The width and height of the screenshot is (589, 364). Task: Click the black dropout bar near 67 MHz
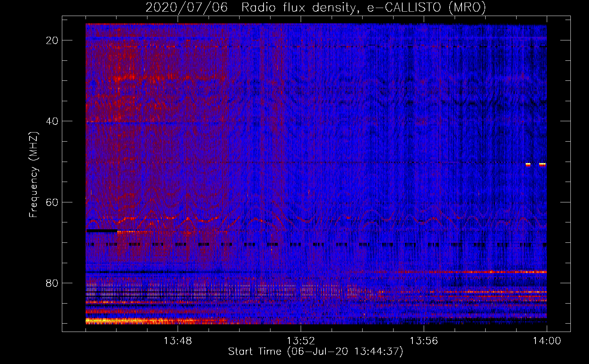pyautogui.click(x=102, y=231)
